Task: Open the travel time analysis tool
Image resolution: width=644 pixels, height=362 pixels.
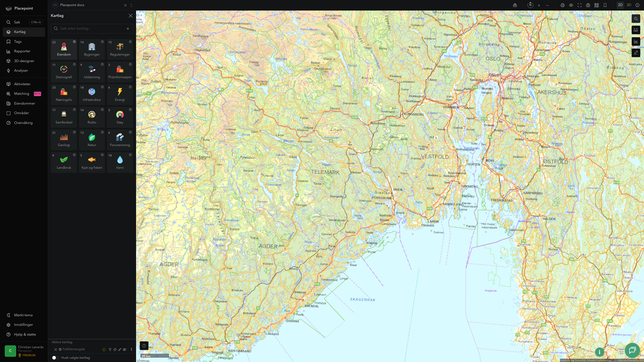Action: 636,53
